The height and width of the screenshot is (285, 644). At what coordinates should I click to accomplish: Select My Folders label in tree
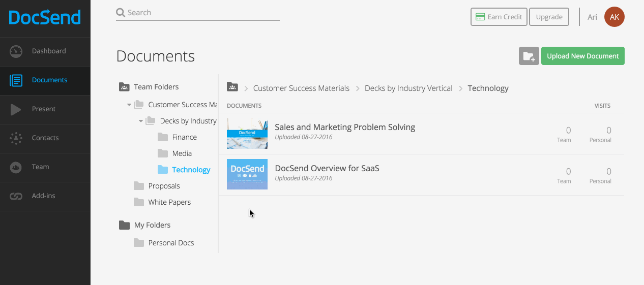152,225
